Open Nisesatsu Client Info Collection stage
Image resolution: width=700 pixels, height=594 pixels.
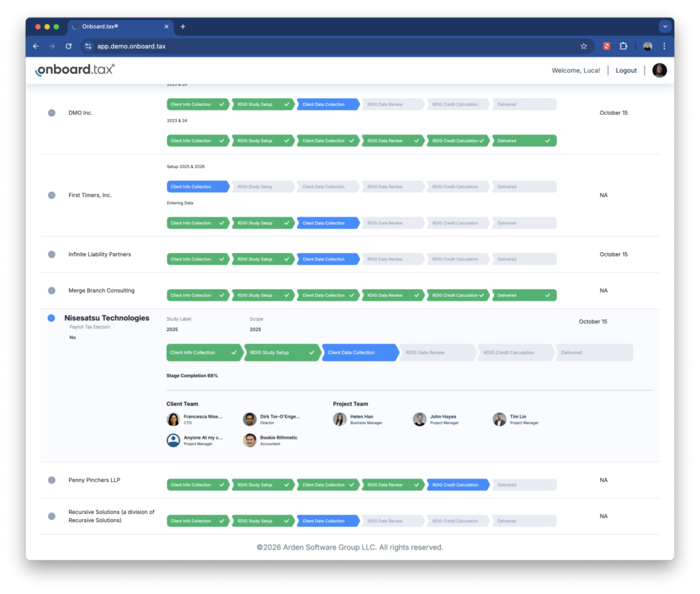click(204, 353)
